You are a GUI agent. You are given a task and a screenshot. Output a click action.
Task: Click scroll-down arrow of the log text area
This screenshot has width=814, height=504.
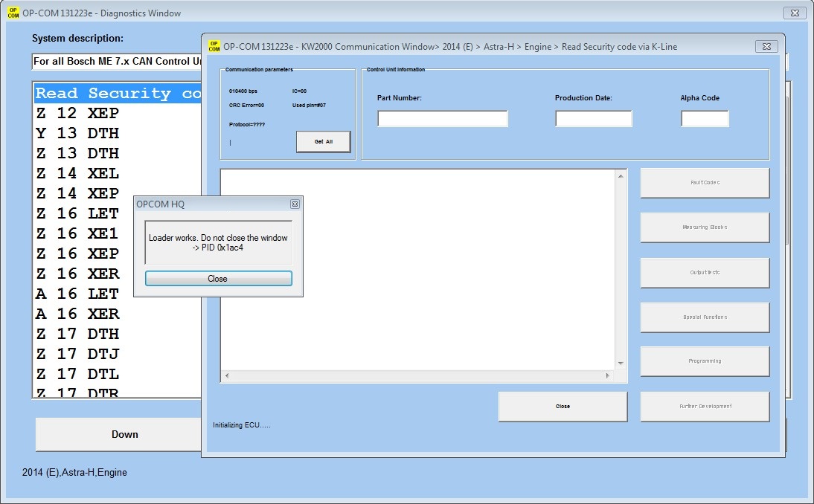(x=621, y=364)
